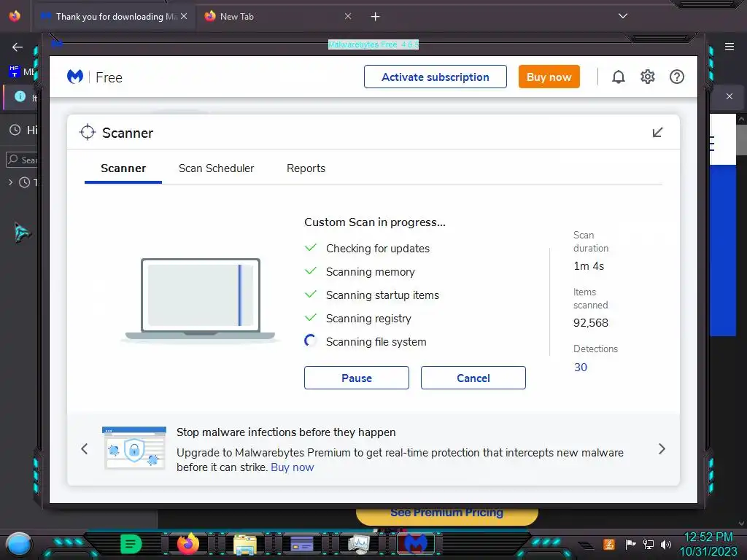This screenshot has width=747, height=560.
Task: Open the volume speaker tray icon
Action: (666, 544)
